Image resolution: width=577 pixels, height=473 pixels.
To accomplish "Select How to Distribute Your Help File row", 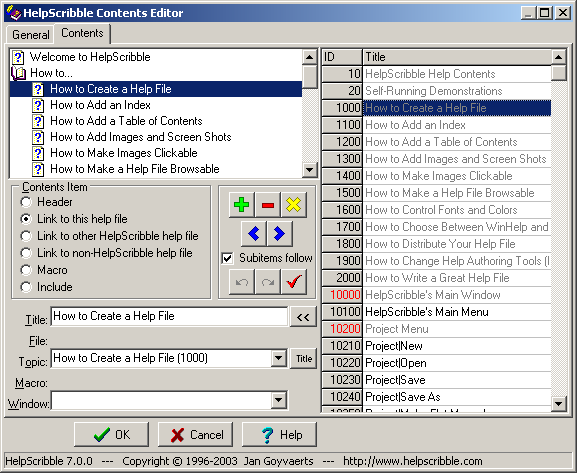I will click(457, 244).
